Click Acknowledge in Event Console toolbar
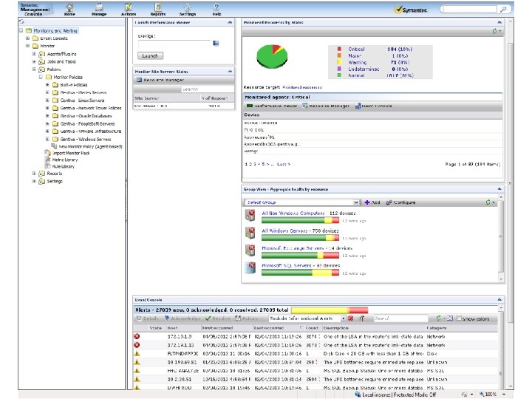Image resolution: width=532 pixels, height=399 pixels. (x=183, y=318)
